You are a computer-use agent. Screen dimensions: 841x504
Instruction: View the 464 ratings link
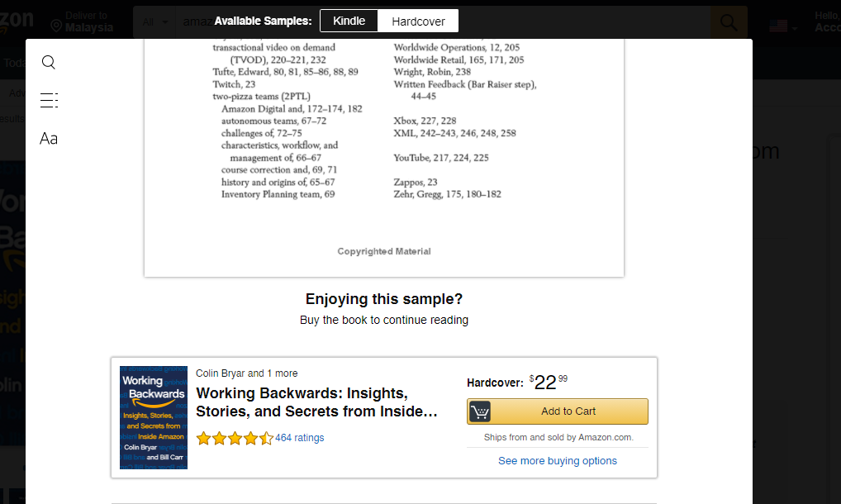[x=300, y=437]
